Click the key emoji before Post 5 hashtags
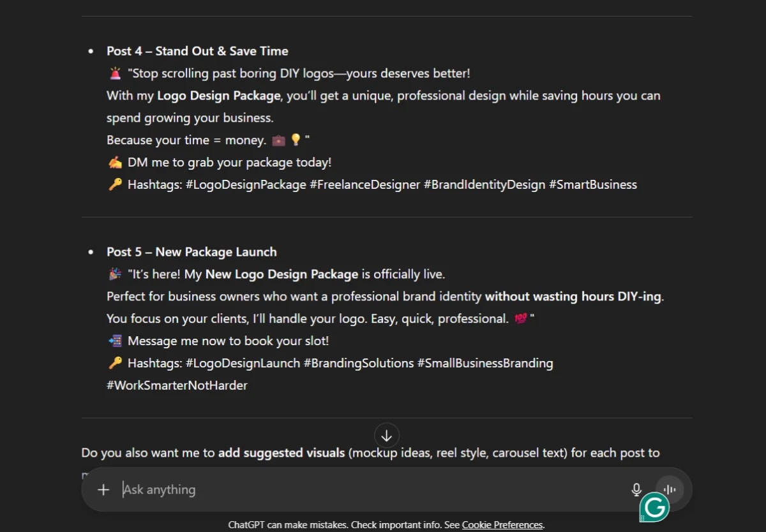The width and height of the screenshot is (766, 532). click(x=114, y=362)
